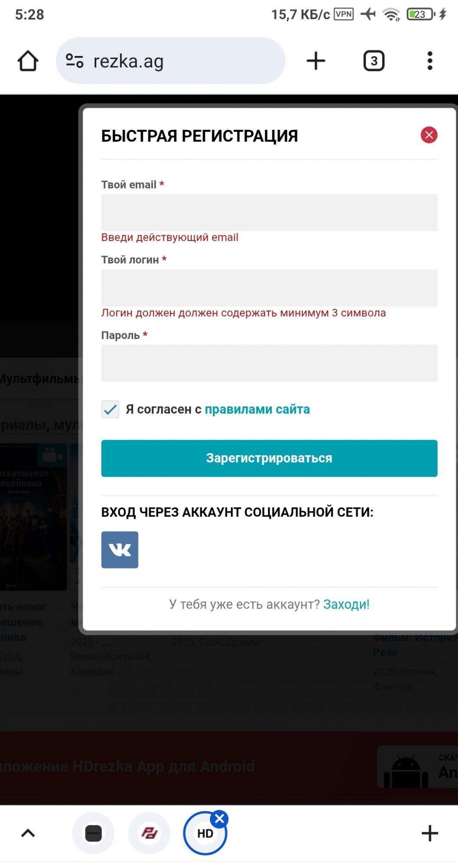Open the правилами сайта link
The height and width of the screenshot is (868, 458).
pyautogui.click(x=257, y=409)
